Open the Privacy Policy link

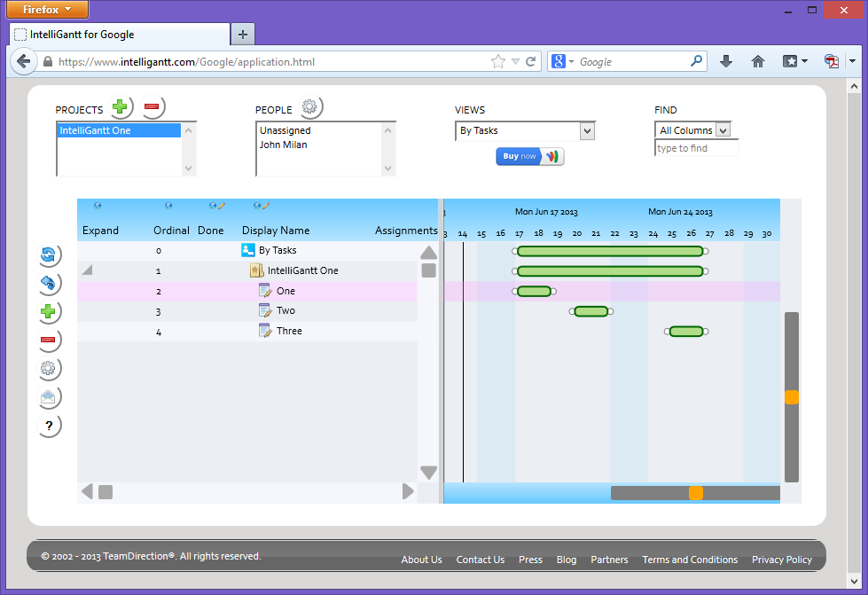click(782, 560)
